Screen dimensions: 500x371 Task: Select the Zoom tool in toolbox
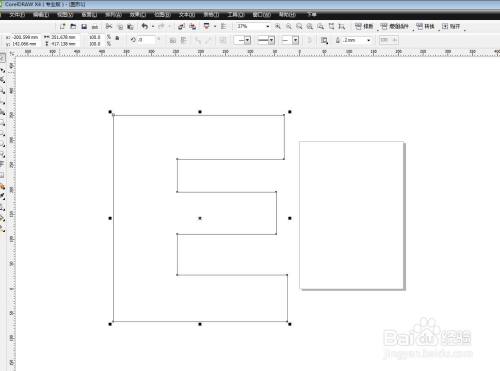point(2,91)
